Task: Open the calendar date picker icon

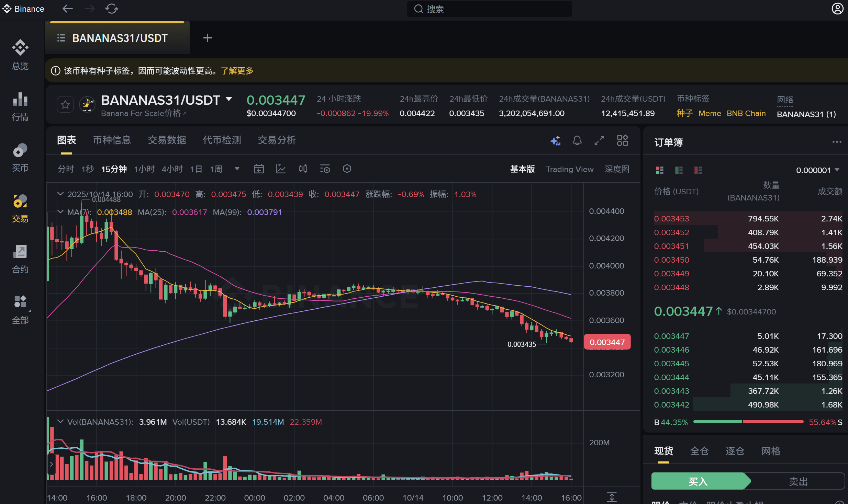Action: pos(259,169)
